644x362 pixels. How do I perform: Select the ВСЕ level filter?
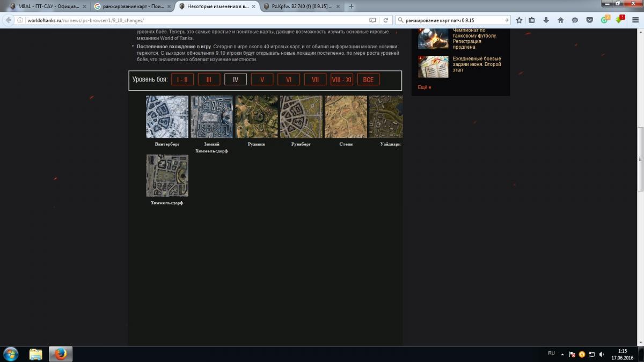(x=368, y=80)
